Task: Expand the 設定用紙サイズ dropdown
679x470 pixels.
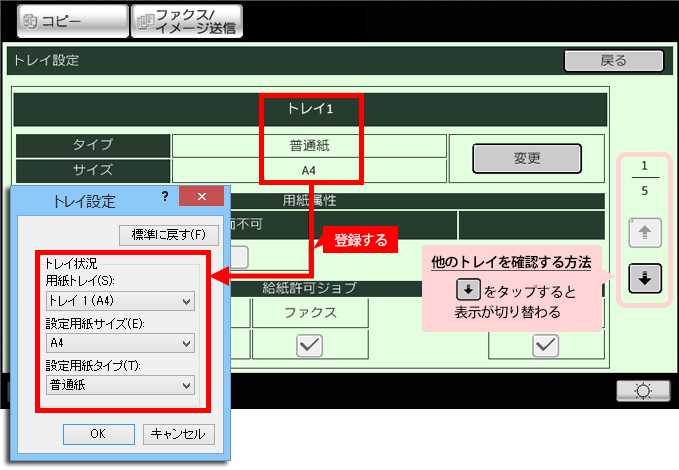Action: (120, 343)
